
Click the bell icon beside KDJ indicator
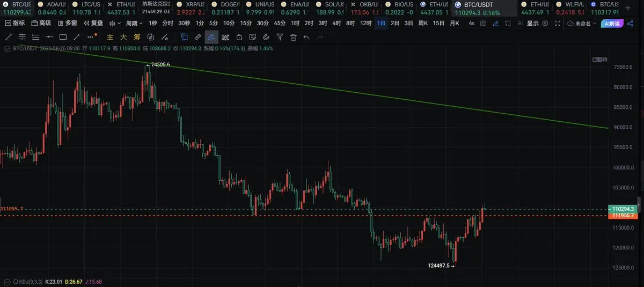(16, 281)
